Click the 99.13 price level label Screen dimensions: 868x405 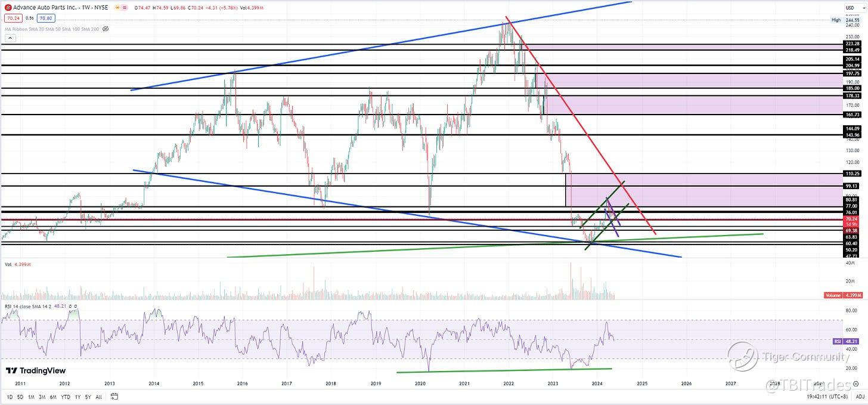point(852,186)
